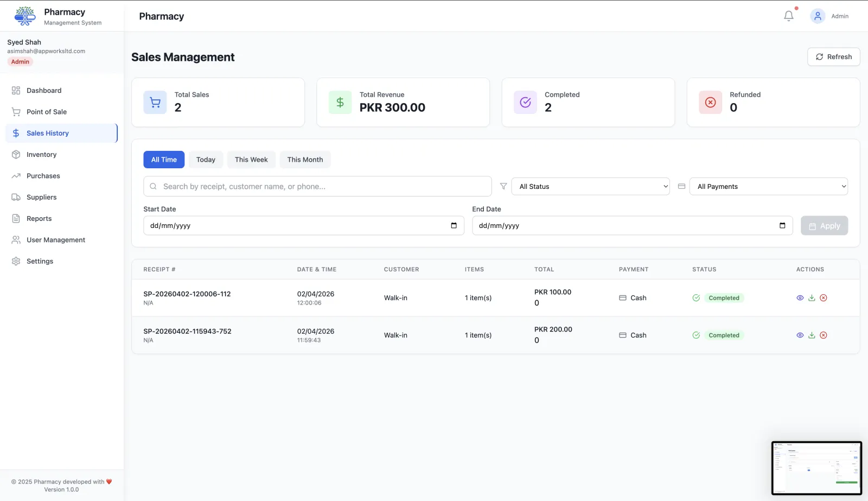Download receipt SP-20260402-120006-112
This screenshot has height=501, width=868.
point(812,298)
